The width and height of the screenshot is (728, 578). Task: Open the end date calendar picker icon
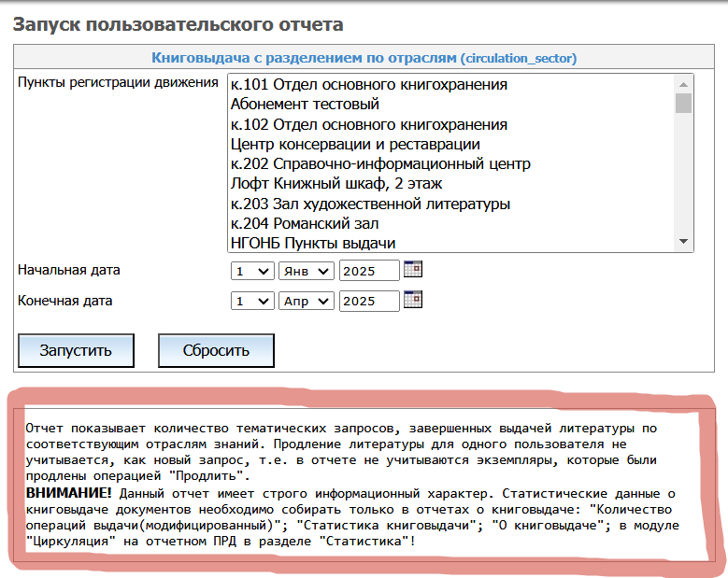pos(412,300)
